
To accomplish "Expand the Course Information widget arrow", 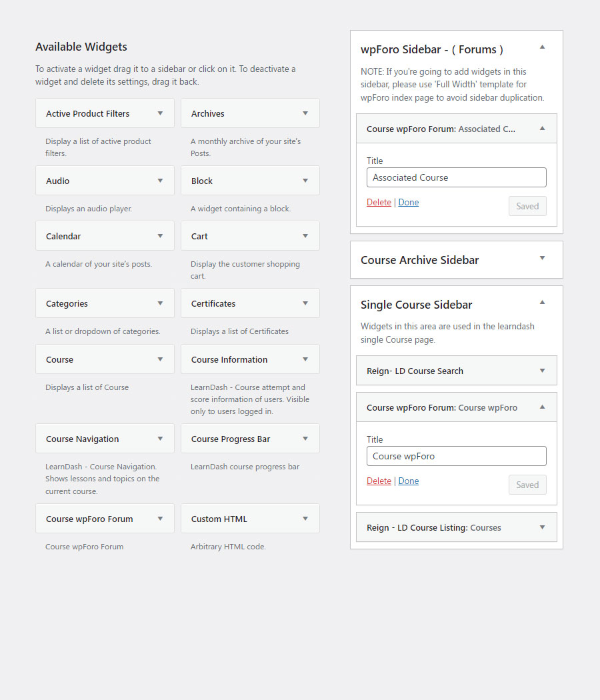I will pyautogui.click(x=305, y=359).
